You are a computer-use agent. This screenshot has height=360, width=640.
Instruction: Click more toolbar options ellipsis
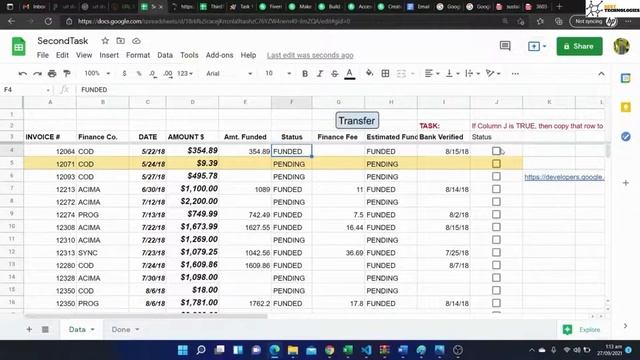[515, 73]
